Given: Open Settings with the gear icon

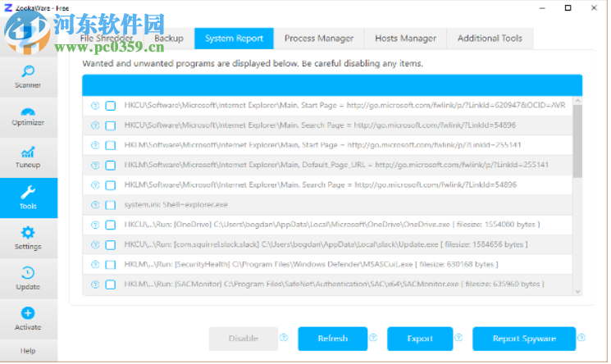Looking at the screenshot, I should [x=28, y=233].
